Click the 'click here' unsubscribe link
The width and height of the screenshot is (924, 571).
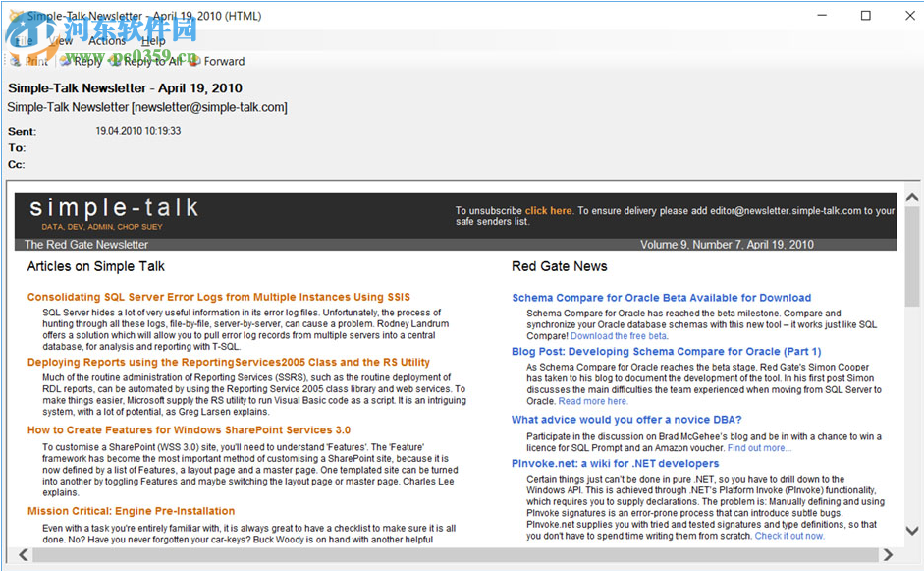point(548,210)
